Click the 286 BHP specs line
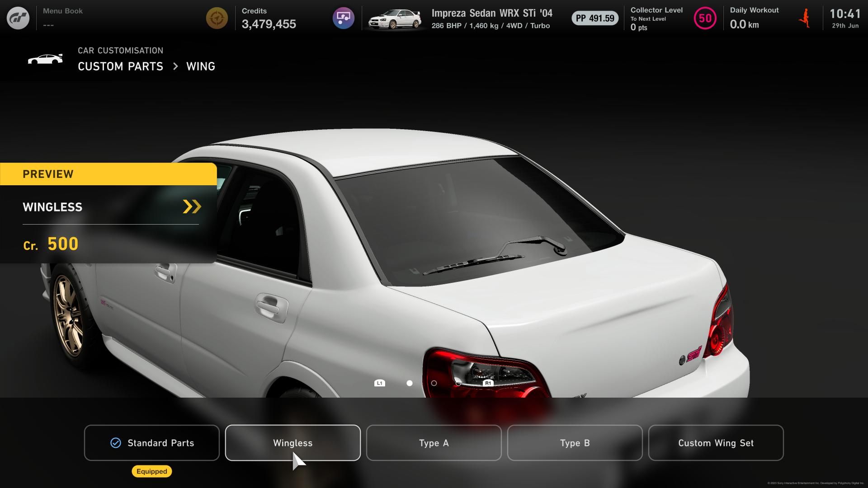The width and height of the screenshot is (868, 488). (491, 26)
